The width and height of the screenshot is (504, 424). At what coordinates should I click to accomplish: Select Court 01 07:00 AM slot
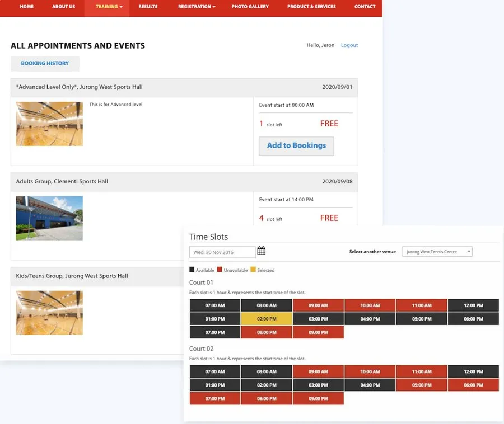pyautogui.click(x=215, y=305)
